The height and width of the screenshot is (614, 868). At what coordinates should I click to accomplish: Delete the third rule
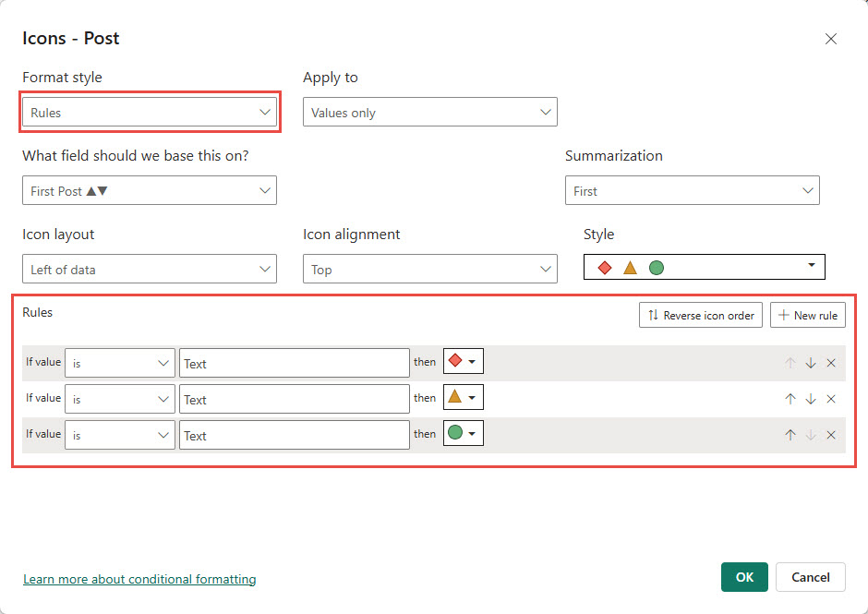tap(830, 434)
